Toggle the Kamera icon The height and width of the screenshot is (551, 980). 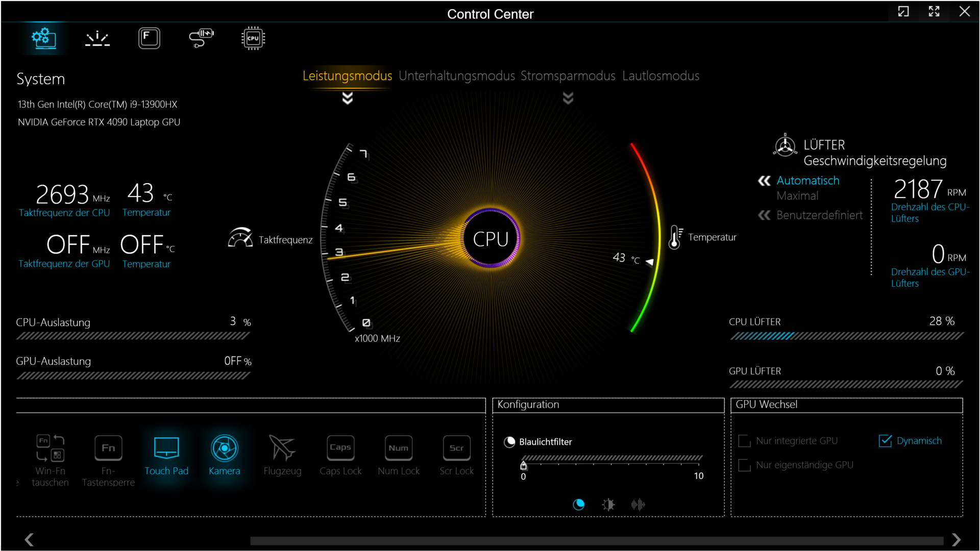click(x=224, y=448)
